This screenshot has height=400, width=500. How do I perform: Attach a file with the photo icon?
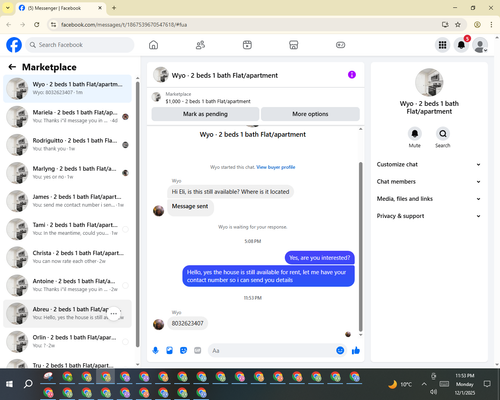point(169,350)
